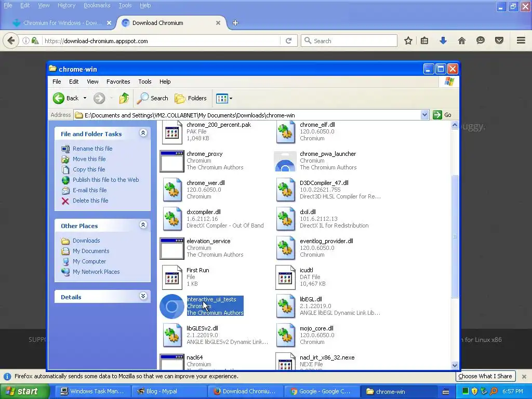
Task: Click Copy this file link
Action: pyautogui.click(x=89, y=169)
